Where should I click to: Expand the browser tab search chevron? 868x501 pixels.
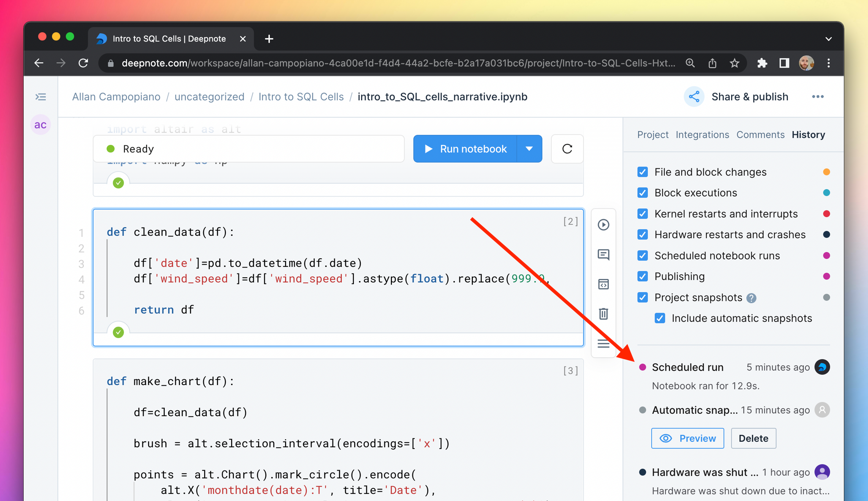(x=828, y=39)
